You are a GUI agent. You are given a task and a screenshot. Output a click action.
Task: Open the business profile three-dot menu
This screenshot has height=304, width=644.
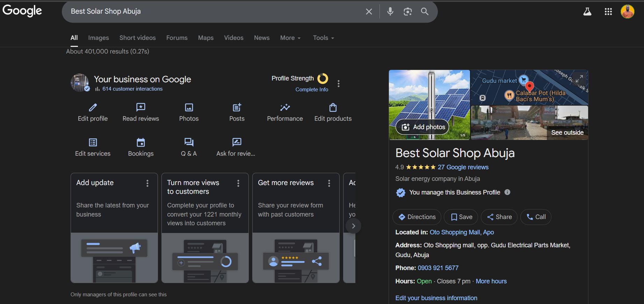coord(338,84)
